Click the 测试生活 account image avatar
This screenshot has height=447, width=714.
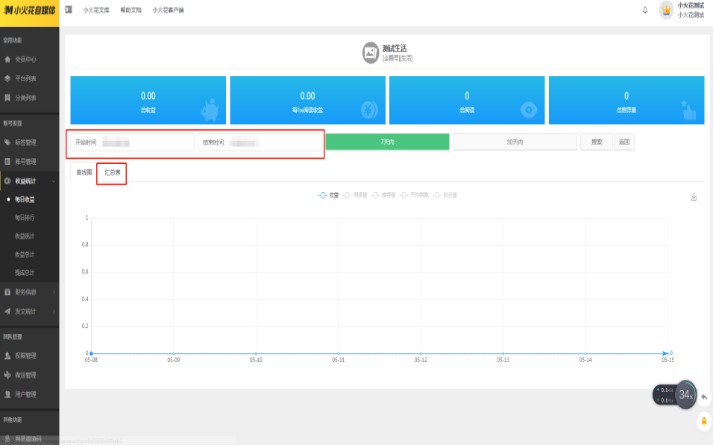370,53
